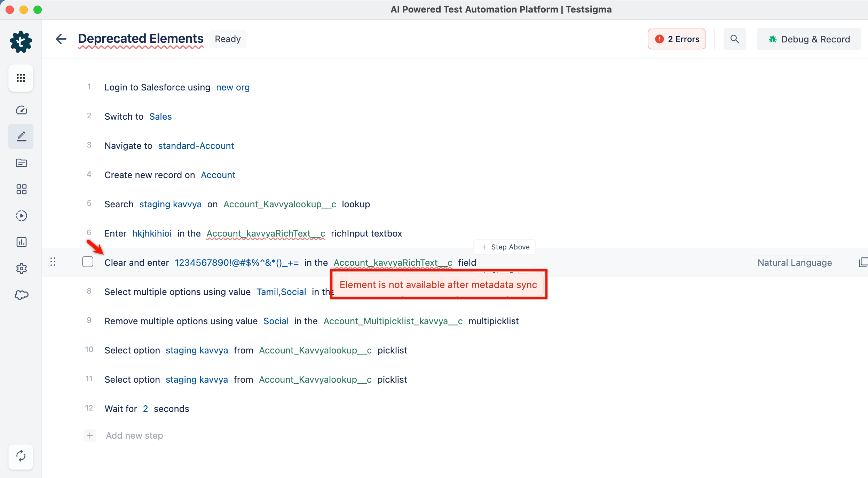This screenshot has width=868, height=478.
Task: Select step 1 Login to Salesforce
Action: (157, 87)
